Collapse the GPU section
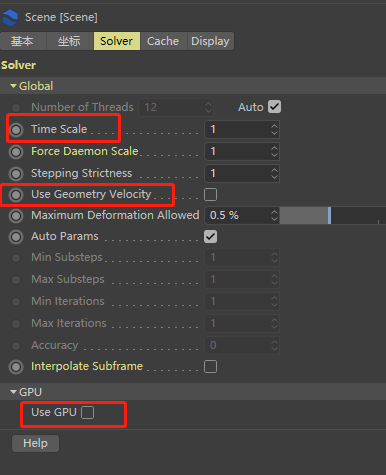The image size is (386, 475). tap(13, 392)
